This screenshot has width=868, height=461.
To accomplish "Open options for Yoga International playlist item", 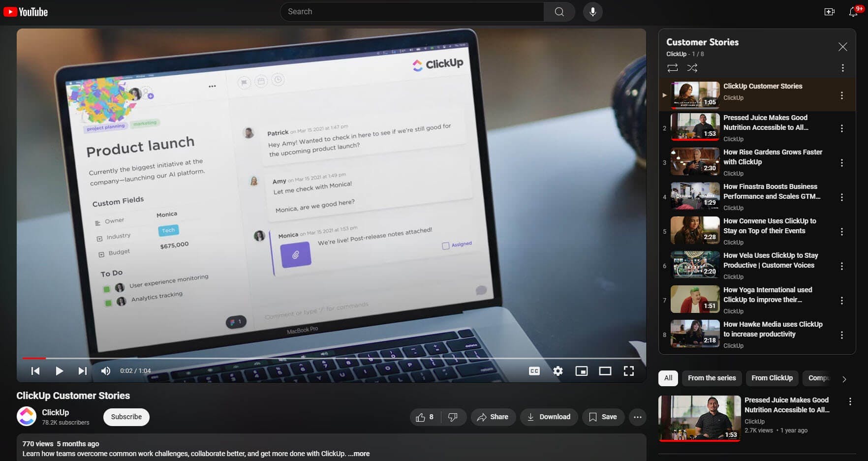I will (x=841, y=301).
